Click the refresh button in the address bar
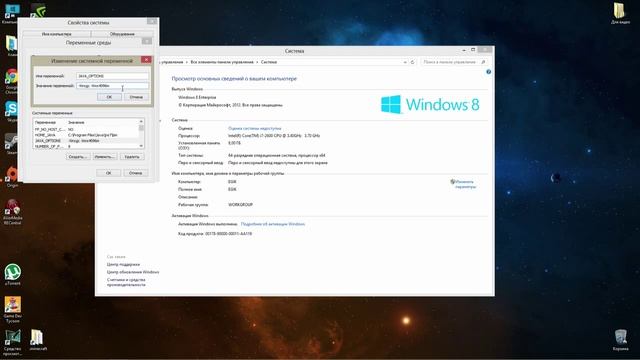The width and height of the screenshot is (640, 360). pos(412,62)
